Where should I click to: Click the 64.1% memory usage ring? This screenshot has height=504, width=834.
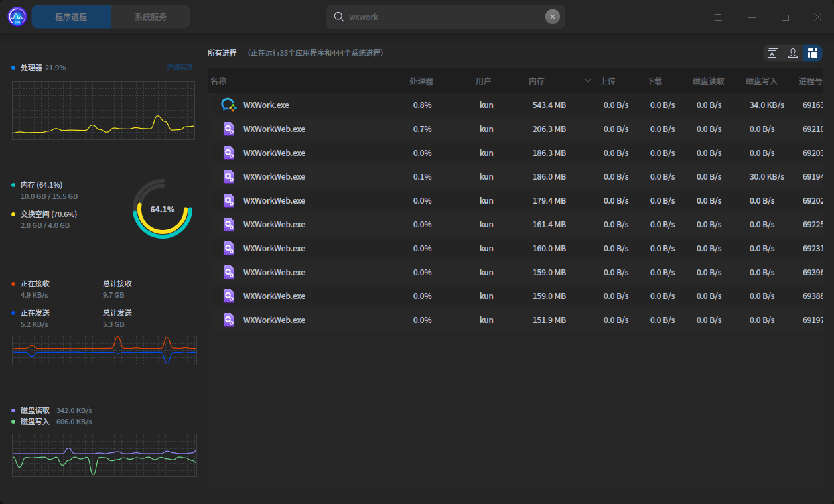click(x=163, y=209)
